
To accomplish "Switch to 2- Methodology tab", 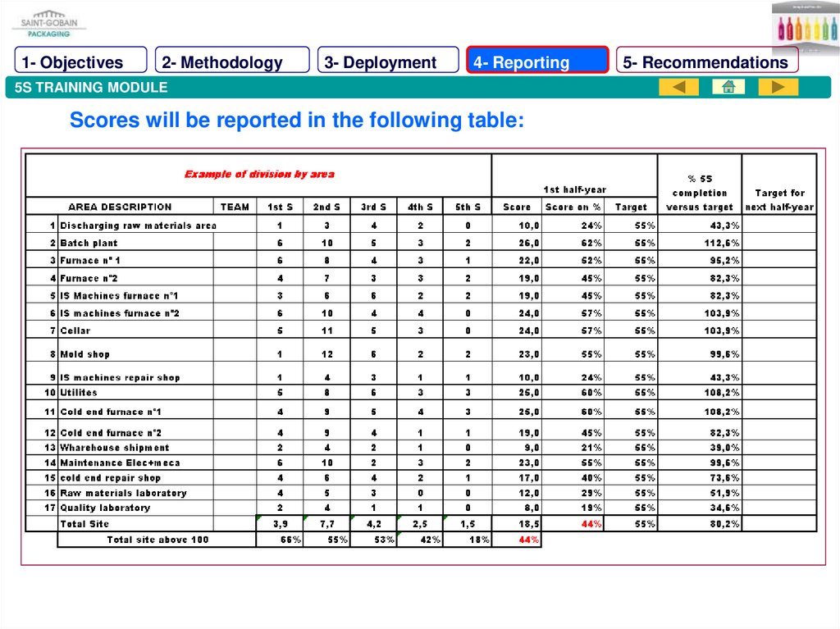I will (231, 62).
